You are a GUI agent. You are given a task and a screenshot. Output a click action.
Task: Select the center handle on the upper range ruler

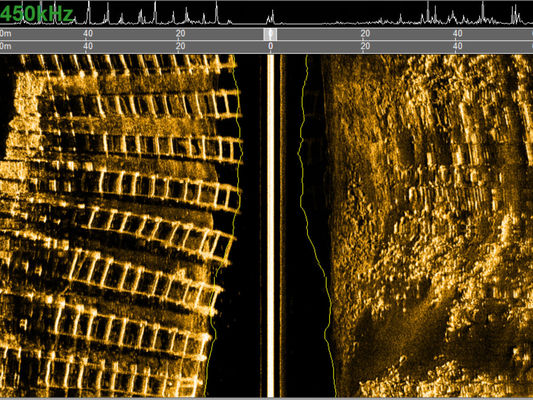(x=270, y=34)
